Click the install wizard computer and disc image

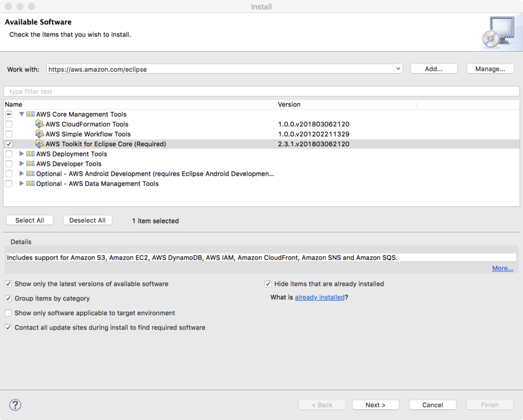499,32
